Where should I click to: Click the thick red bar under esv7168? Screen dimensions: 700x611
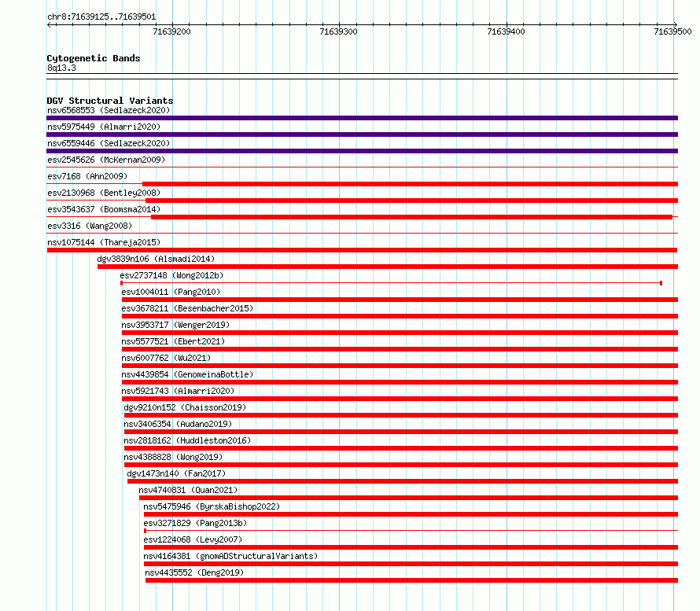(411, 184)
